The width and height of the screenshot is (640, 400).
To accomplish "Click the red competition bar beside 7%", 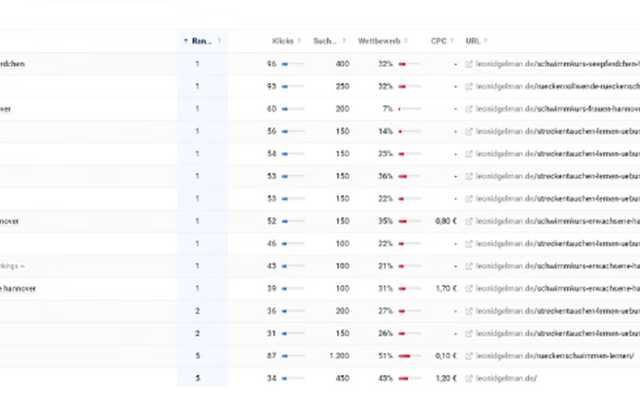I will [410, 109].
